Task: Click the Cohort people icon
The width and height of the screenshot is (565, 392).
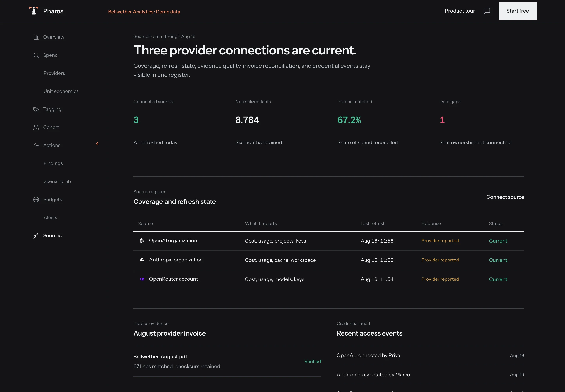Action: [36, 127]
